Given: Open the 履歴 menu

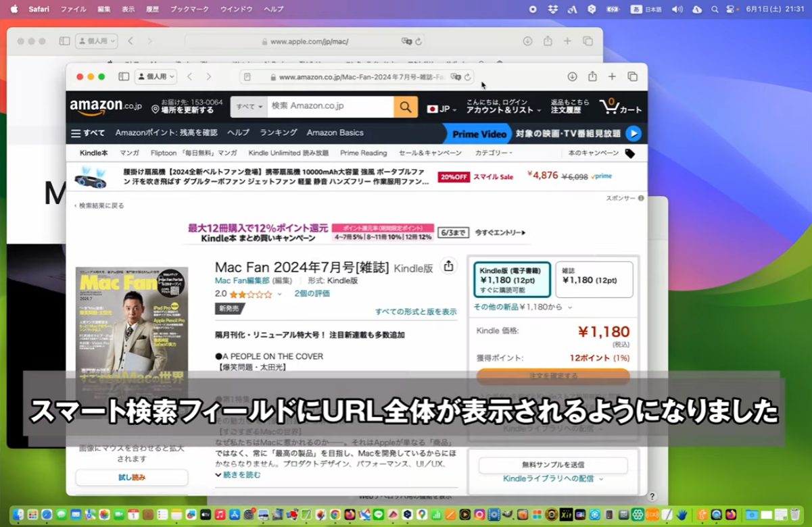Looking at the screenshot, I should coord(152,9).
